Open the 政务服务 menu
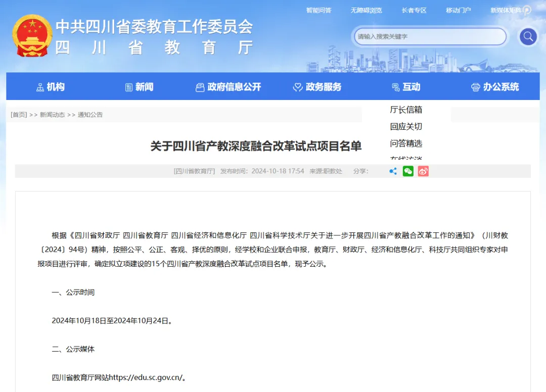 tap(317, 87)
